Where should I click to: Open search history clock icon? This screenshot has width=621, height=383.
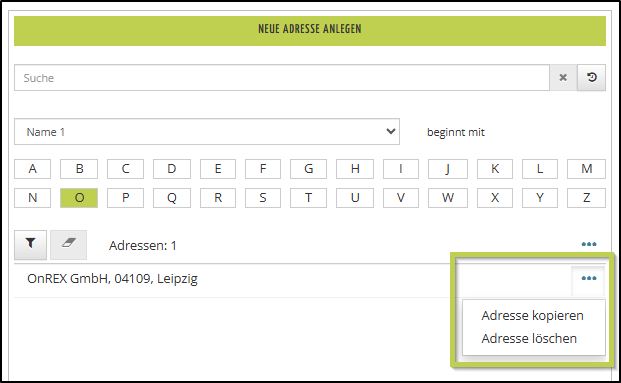tap(591, 78)
